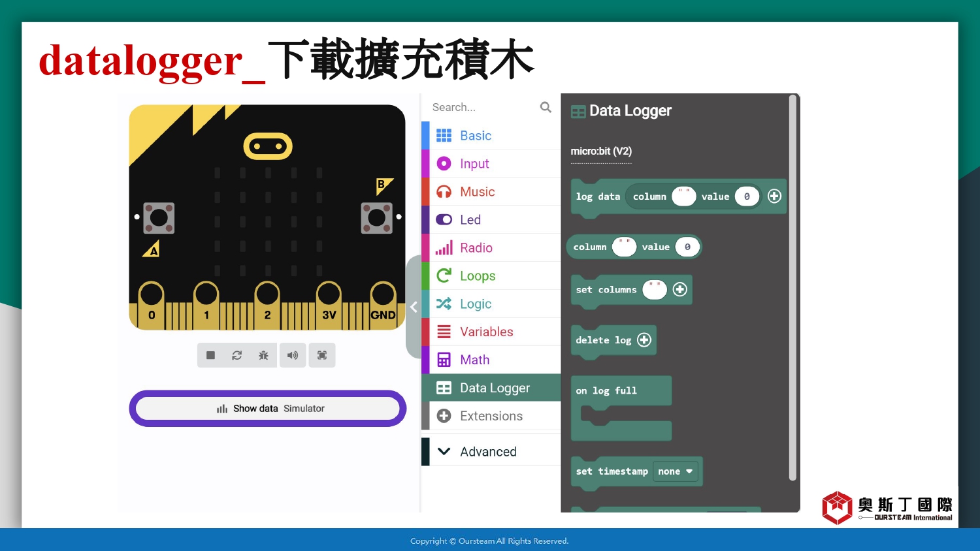980x551 pixels.
Task: Toggle debug mode with the bug icon
Action: pos(264,355)
